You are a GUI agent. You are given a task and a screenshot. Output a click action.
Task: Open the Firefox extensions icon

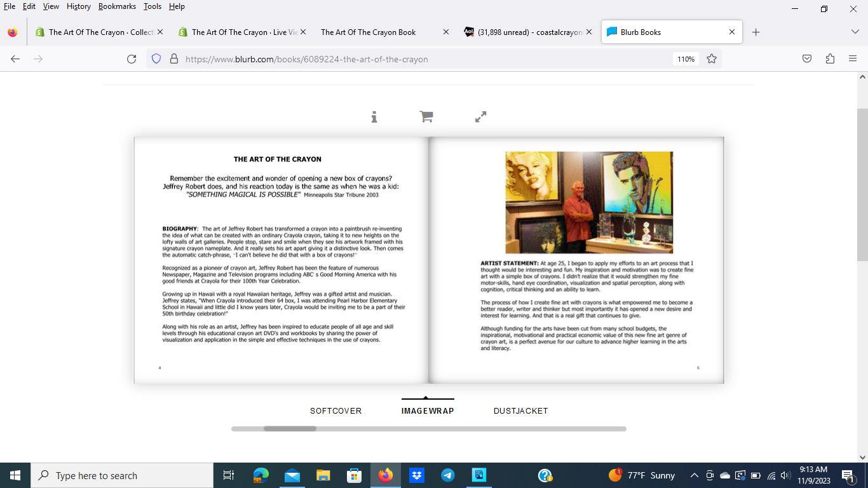click(x=830, y=59)
